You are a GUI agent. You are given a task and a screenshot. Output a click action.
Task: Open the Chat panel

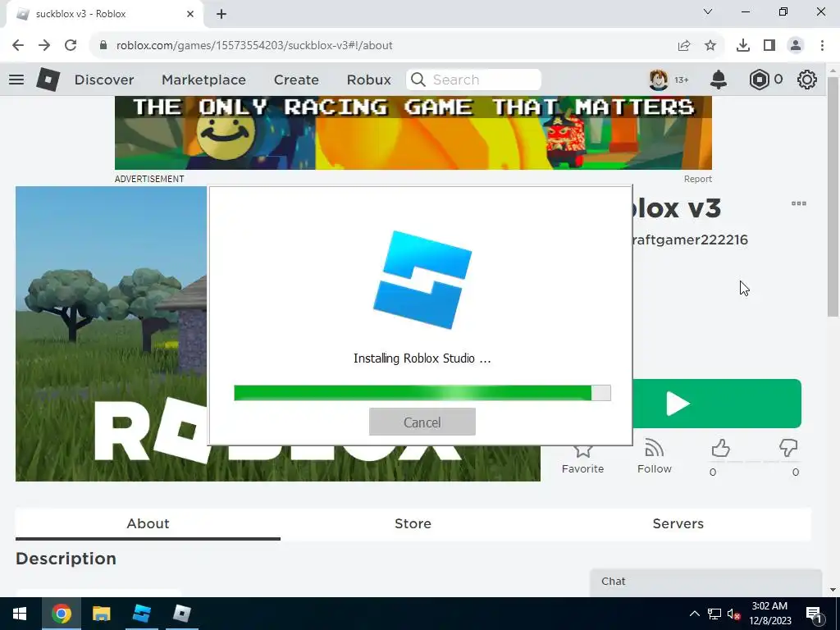pos(705,582)
